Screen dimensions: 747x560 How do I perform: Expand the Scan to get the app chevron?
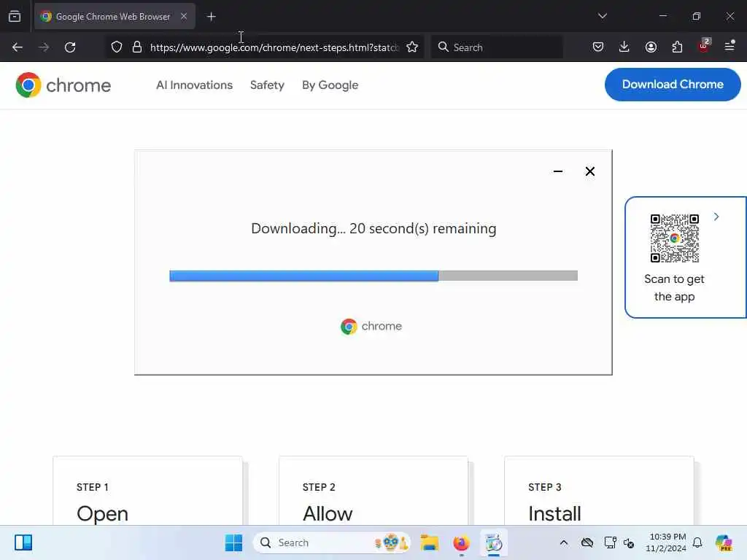(716, 217)
